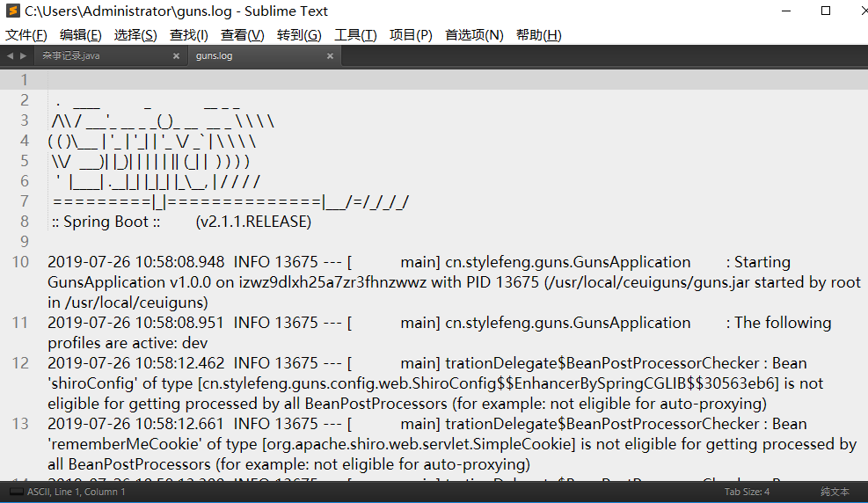Click 'izwz9dlxh25a7zr3fhnzwwz' hostname text
868x503 pixels.
pos(332,282)
